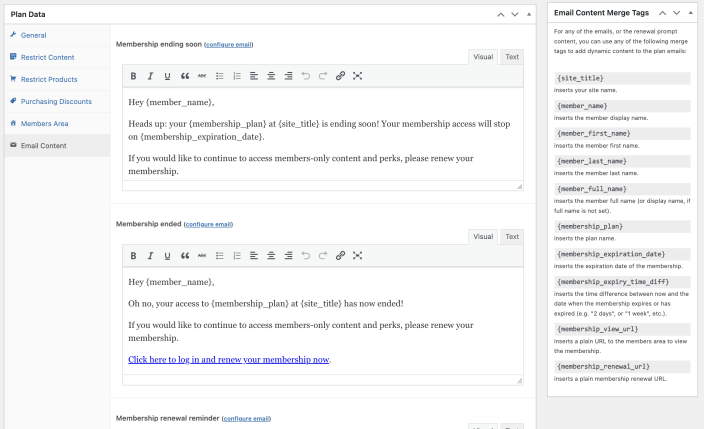Center align text in Membership ending soon editor
Viewport: 704px width, 429px height.
pyautogui.click(x=271, y=76)
